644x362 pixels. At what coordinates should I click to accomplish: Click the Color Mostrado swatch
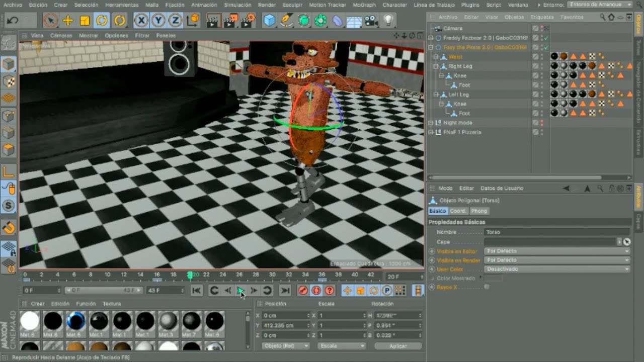tap(493, 278)
